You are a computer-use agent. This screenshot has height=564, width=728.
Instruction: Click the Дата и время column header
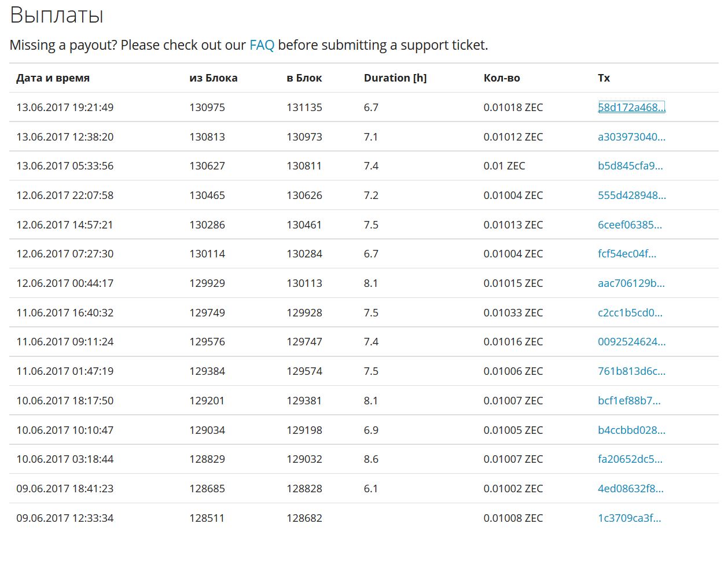(x=53, y=78)
